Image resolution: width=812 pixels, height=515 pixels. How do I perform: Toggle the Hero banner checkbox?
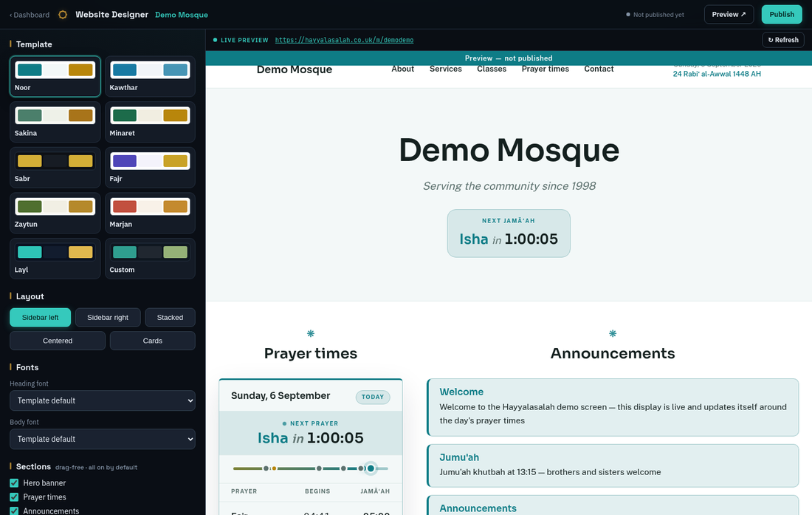pos(15,483)
